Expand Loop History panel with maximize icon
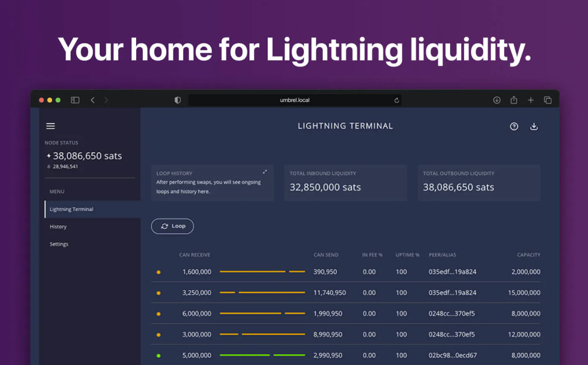 [264, 172]
